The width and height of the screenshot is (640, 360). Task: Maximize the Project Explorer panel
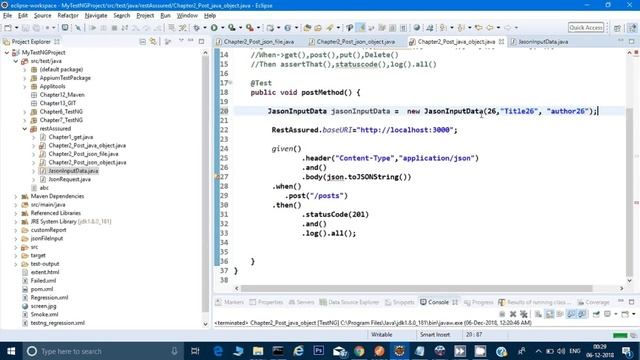[x=201, y=41]
